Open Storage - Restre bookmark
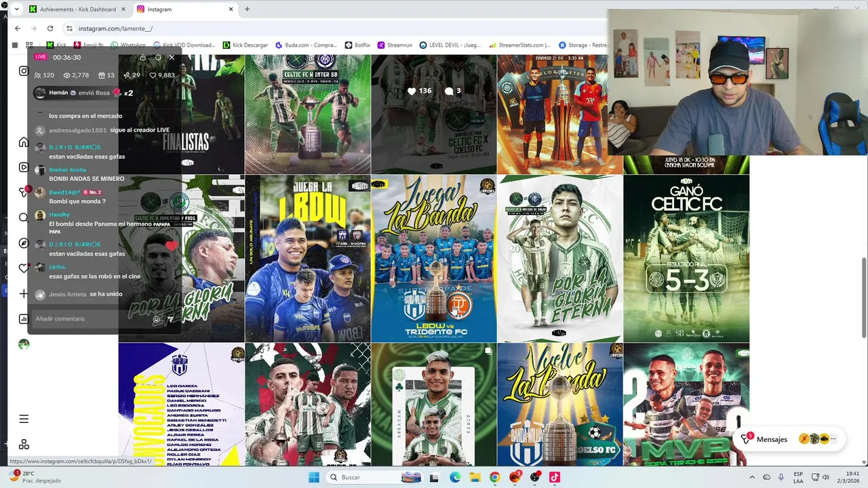868x488 pixels. pyautogui.click(x=583, y=45)
